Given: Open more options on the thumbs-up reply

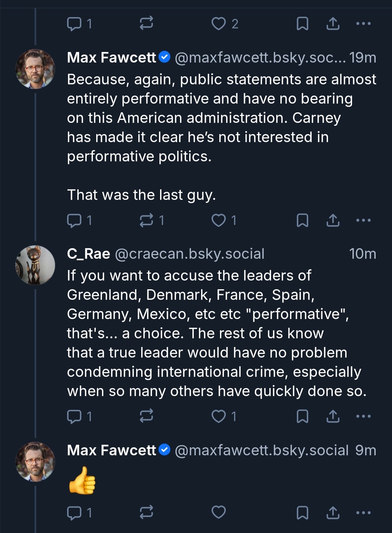Looking at the screenshot, I should tap(363, 512).
